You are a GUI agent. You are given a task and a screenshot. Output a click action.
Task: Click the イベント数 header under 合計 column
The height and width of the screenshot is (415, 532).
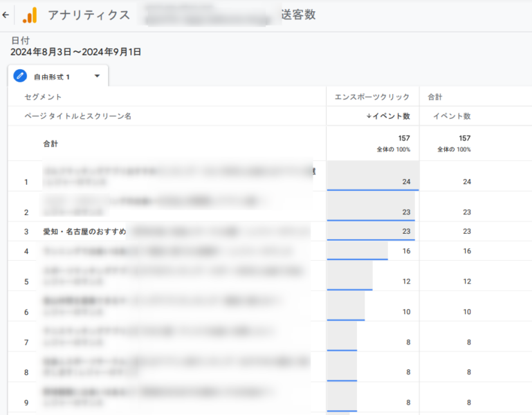click(x=452, y=116)
